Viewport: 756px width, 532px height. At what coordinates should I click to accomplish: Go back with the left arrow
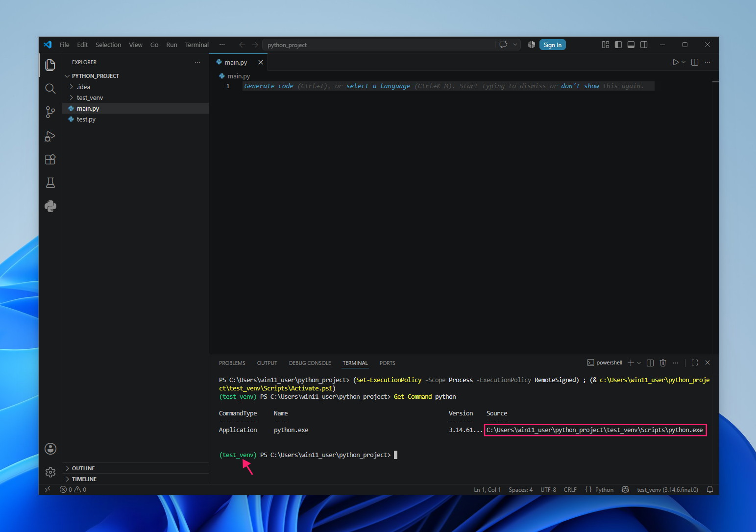(x=242, y=45)
